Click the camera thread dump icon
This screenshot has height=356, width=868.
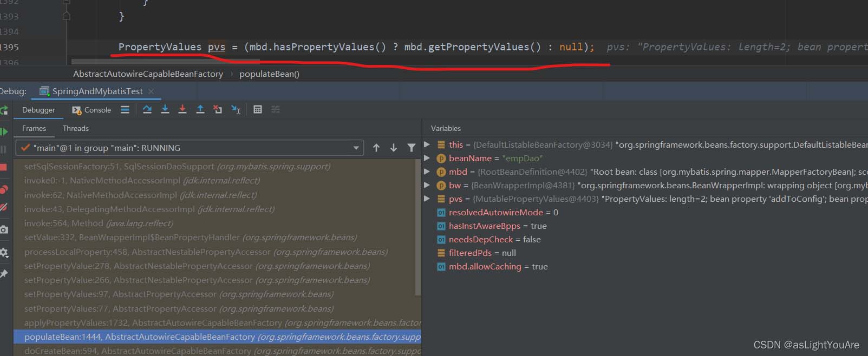4,230
